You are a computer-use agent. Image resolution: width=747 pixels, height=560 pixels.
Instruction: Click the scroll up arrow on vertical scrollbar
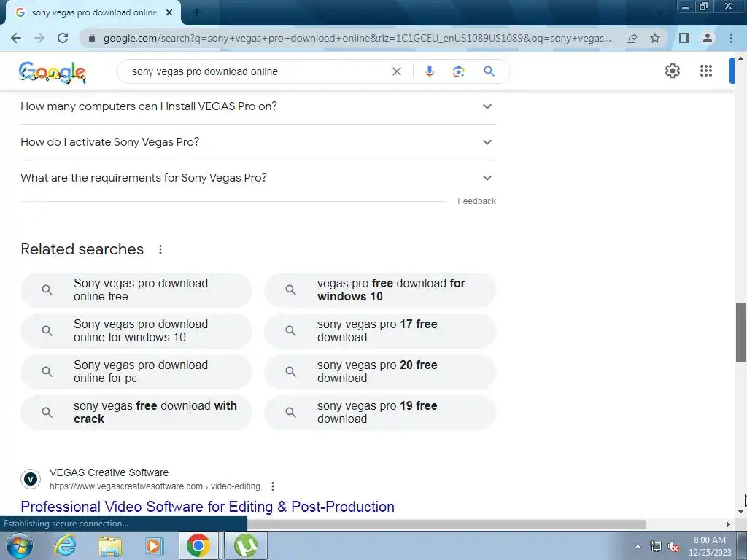pos(740,58)
